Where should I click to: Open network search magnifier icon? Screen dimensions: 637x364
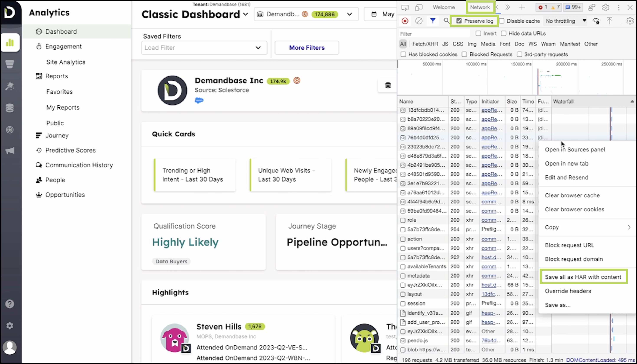pyautogui.click(x=446, y=21)
